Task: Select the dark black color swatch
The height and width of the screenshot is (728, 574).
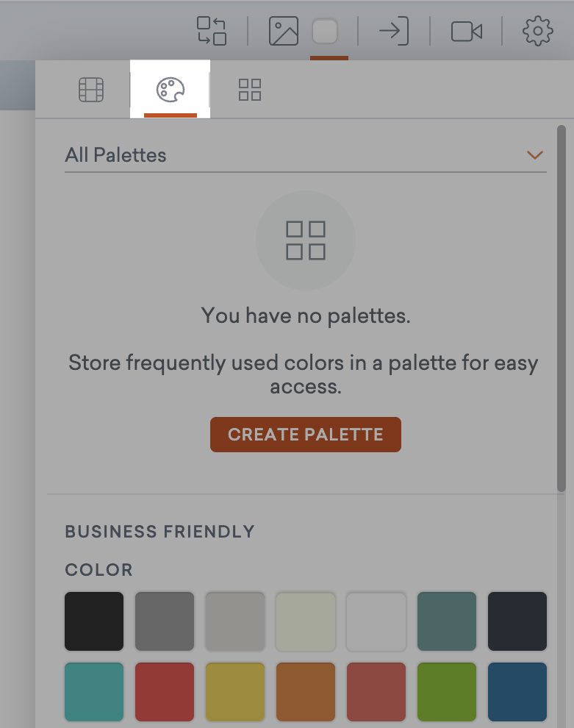Action: point(93,621)
